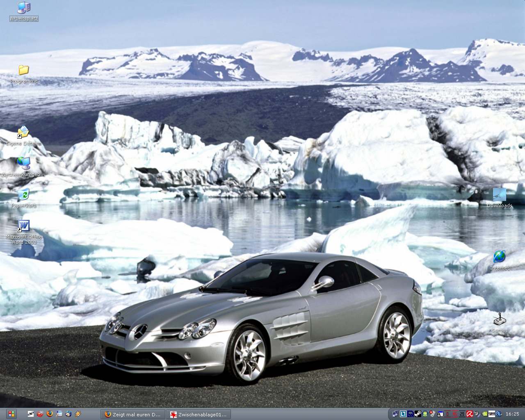The height and width of the screenshot is (420, 525).
Task: Open the Arbeitsplatz desktop icon
Action: point(24,8)
